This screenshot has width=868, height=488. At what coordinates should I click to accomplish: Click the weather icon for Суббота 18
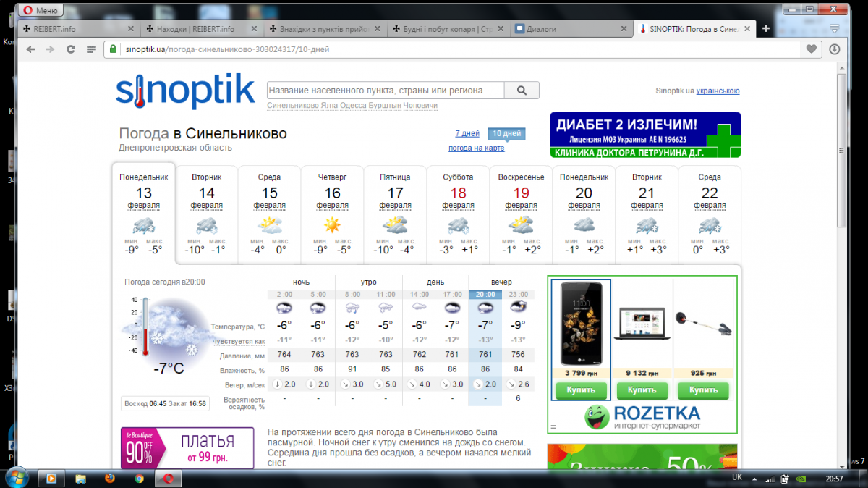[459, 224]
